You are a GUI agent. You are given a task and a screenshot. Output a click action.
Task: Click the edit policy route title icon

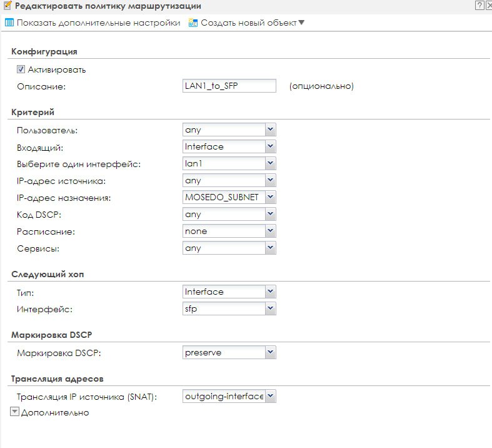[x=8, y=6]
